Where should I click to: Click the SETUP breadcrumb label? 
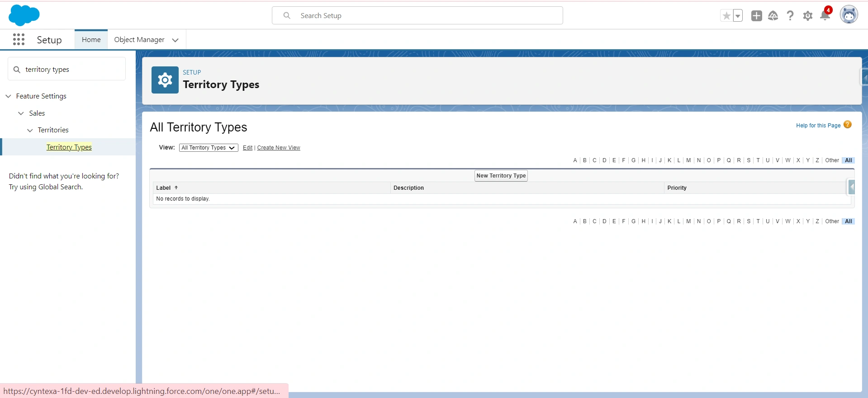coord(192,72)
